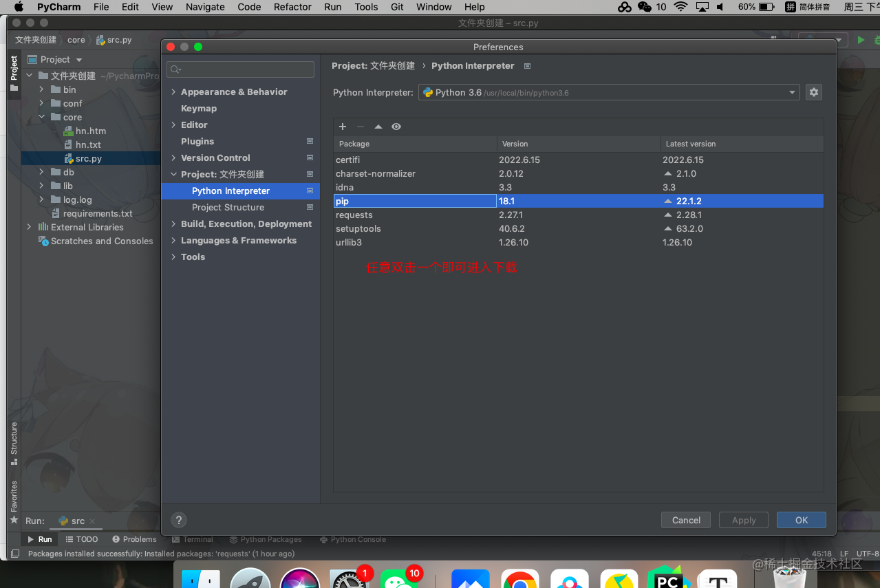Open the Navigate menu
The width and height of the screenshot is (880, 588).
[205, 7]
